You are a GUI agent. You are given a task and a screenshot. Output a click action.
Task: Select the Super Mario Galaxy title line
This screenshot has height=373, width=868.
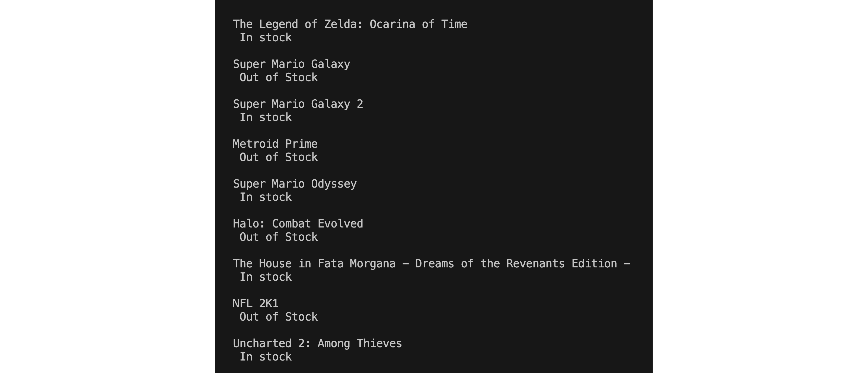292,64
